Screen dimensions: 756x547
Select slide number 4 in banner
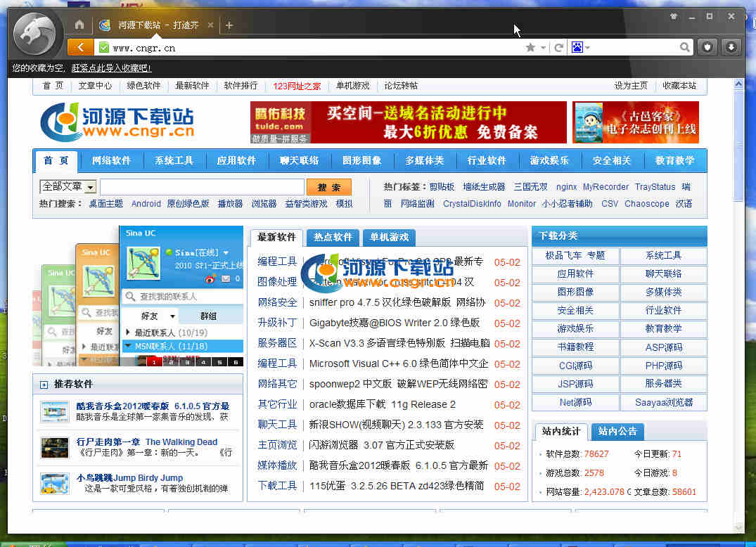pos(203,362)
